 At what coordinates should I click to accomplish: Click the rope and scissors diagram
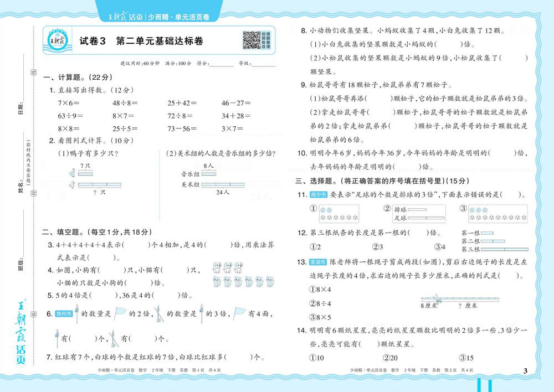point(450,299)
